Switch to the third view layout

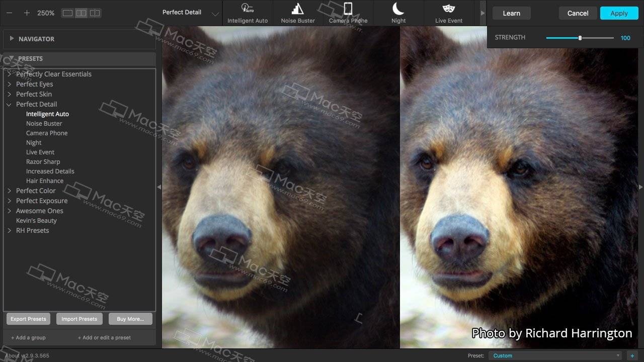click(x=95, y=13)
